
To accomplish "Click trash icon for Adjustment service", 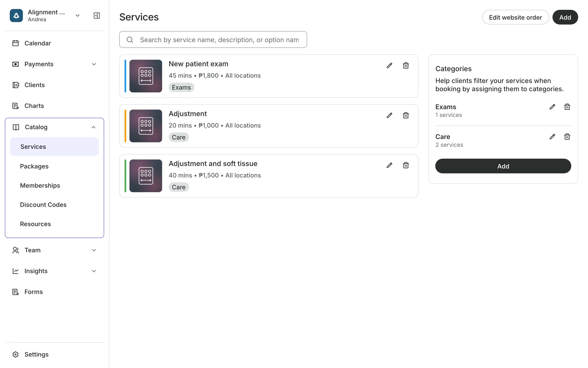I will click(x=406, y=115).
